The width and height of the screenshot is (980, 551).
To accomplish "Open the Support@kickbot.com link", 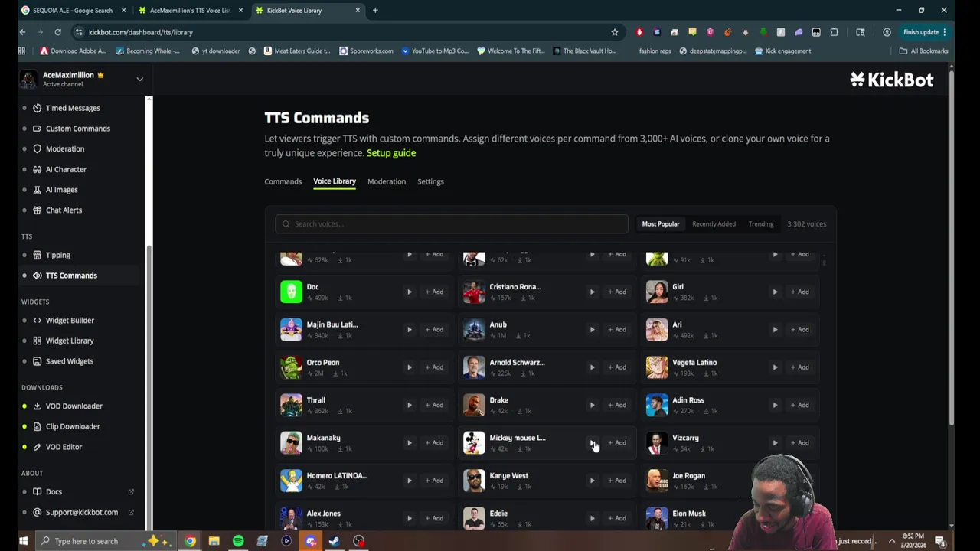I will [81, 512].
